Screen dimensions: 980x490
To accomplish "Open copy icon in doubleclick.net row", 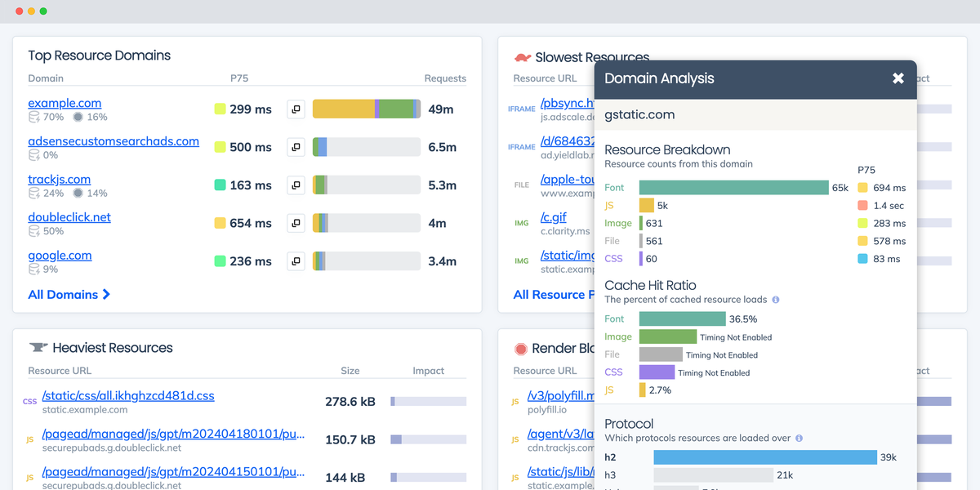I will [296, 223].
